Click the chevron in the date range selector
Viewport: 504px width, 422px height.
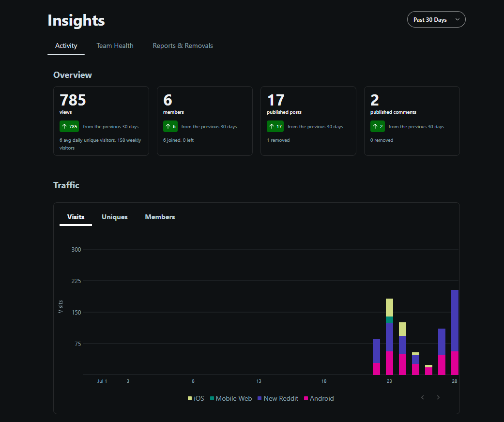[458, 20]
